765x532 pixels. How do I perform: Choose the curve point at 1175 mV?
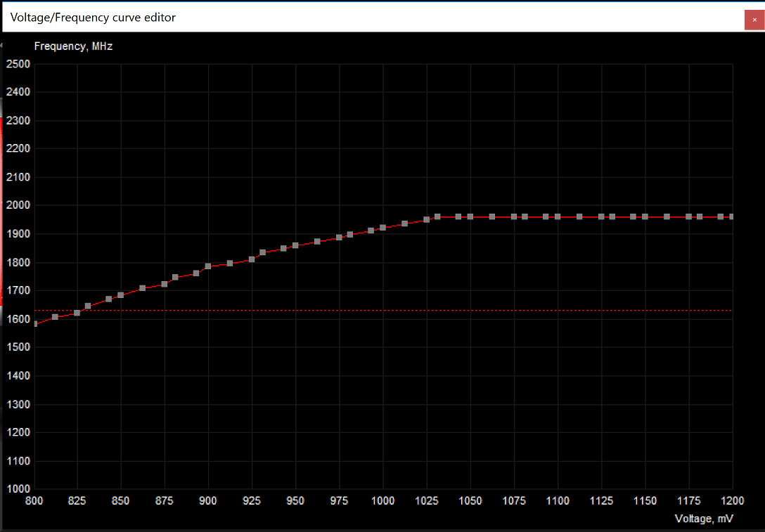coord(688,216)
